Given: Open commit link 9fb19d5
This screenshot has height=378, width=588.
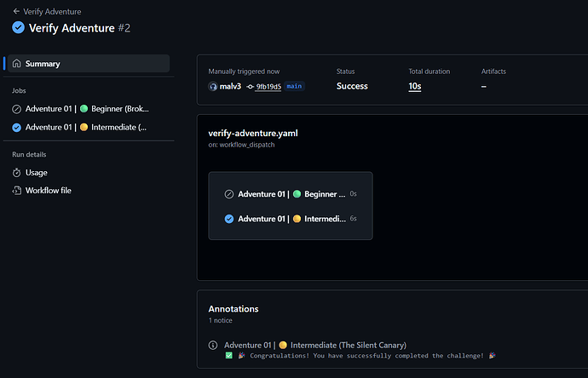Looking at the screenshot, I should 268,87.
